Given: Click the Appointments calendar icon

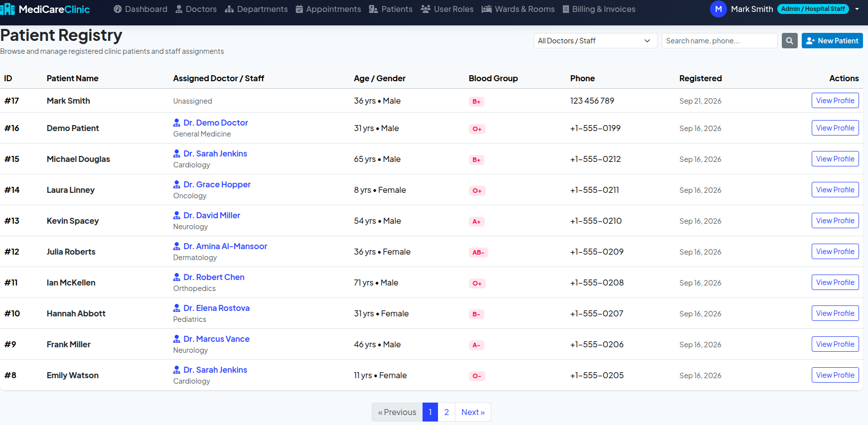Looking at the screenshot, I should pyautogui.click(x=299, y=9).
